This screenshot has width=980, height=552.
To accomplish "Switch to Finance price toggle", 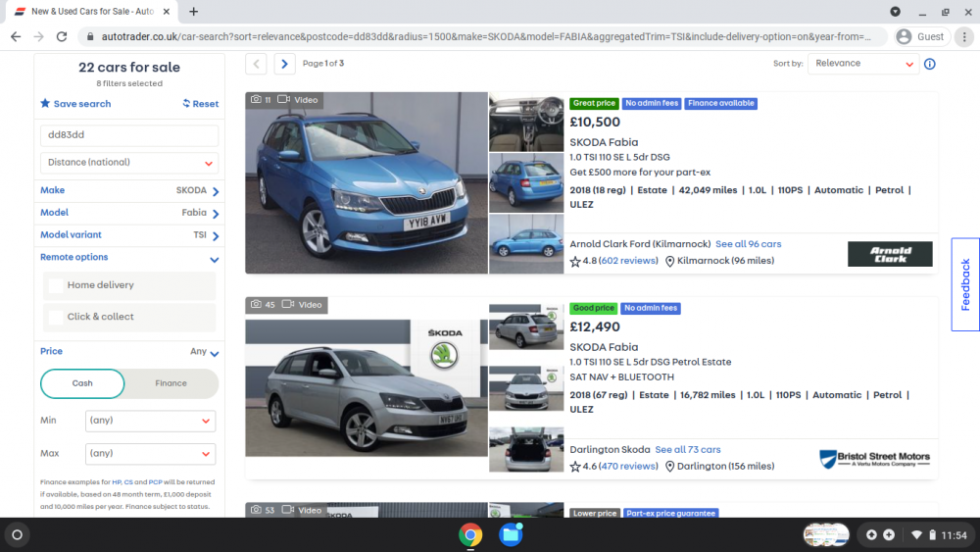I will (x=171, y=383).
